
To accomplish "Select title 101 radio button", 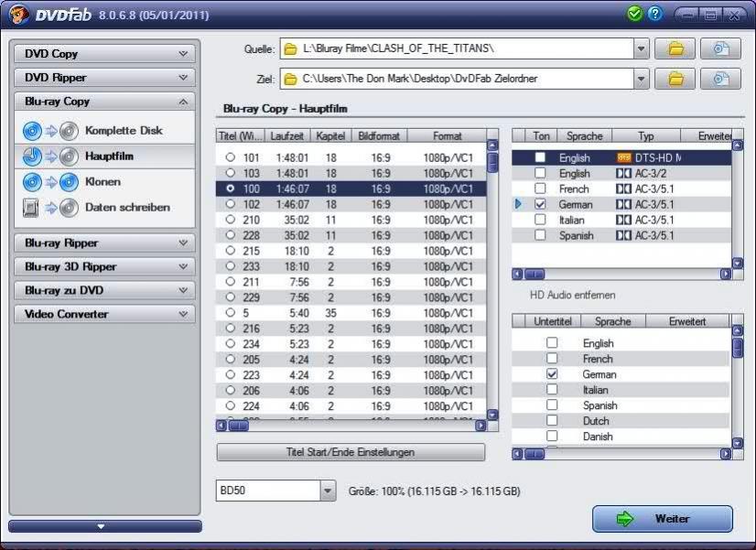I will coord(231,157).
